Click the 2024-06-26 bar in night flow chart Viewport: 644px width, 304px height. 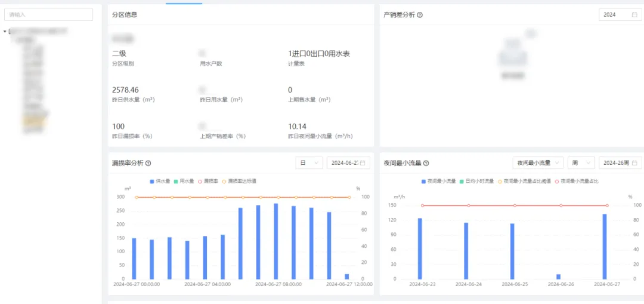tap(558, 277)
